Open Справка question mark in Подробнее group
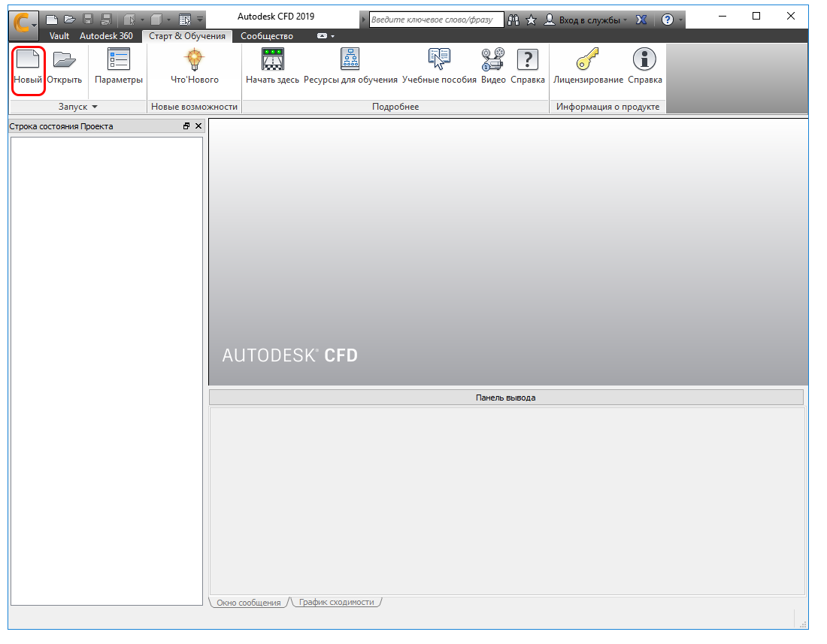 tap(528, 66)
